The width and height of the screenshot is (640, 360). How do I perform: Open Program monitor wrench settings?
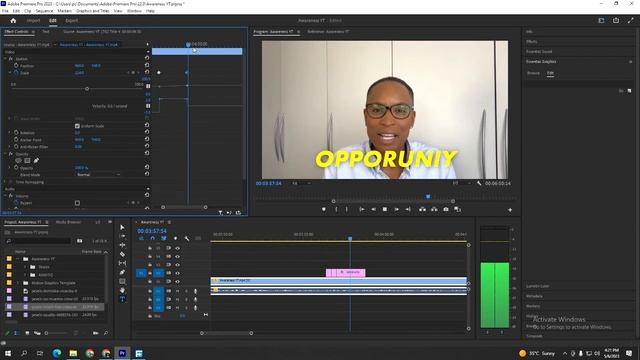click(479, 183)
